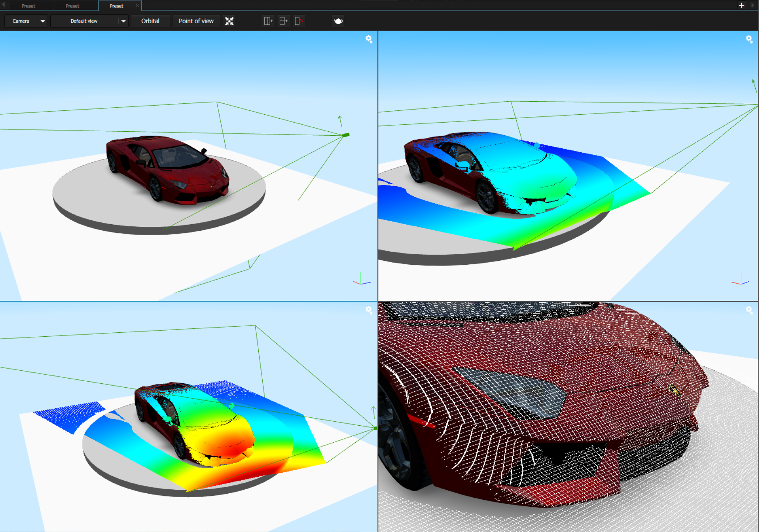The height and width of the screenshot is (532, 759).
Task: Fit the scene to the viewport
Action: coord(229,21)
